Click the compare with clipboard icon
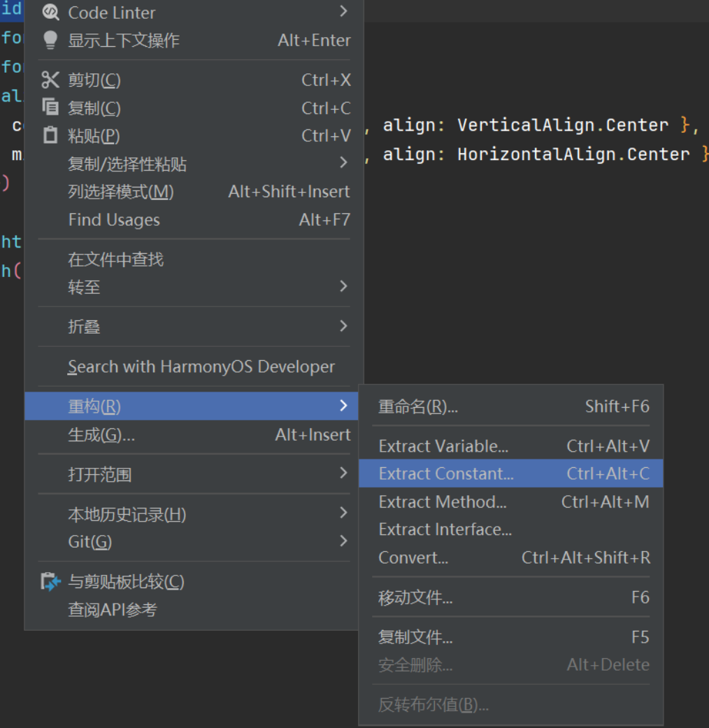The height and width of the screenshot is (728, 709). 50,582
